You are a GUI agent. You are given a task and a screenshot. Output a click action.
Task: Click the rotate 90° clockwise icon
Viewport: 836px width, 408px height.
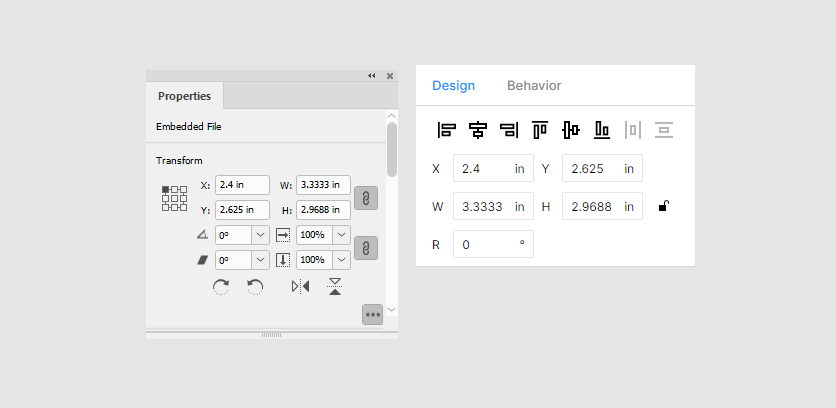(221, 287)
